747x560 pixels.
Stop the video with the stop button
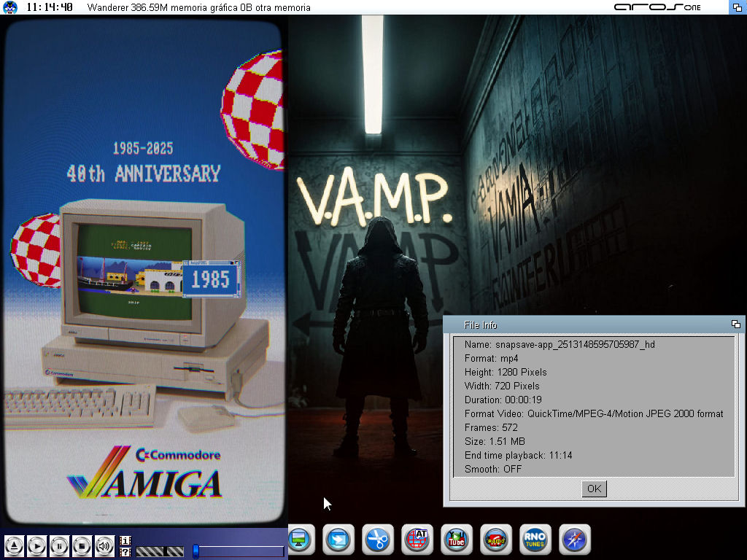(x=82, y=545)
